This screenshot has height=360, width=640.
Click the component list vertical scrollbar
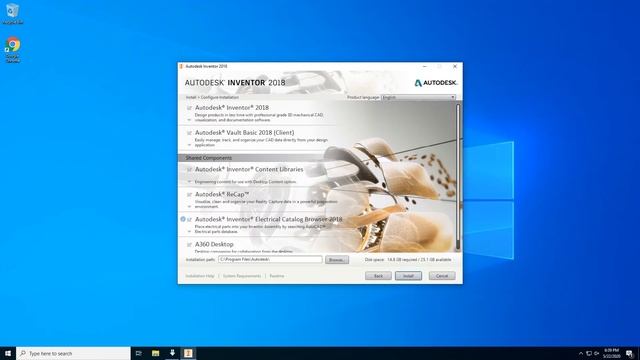click(x=458, y=176)
